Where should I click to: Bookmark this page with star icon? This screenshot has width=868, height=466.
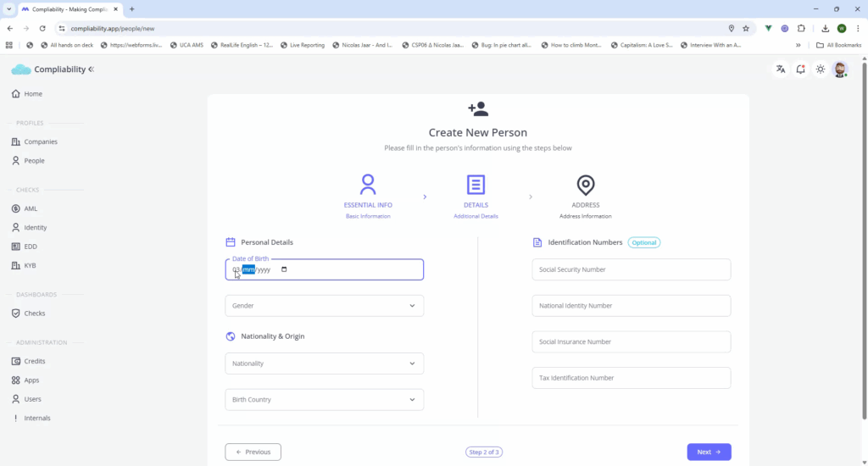746,28
